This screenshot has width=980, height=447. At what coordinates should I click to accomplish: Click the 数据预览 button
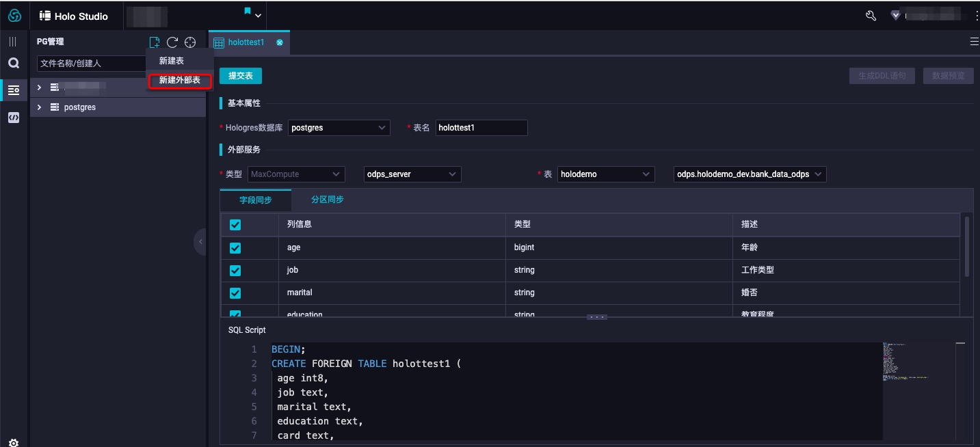point(949,76)
